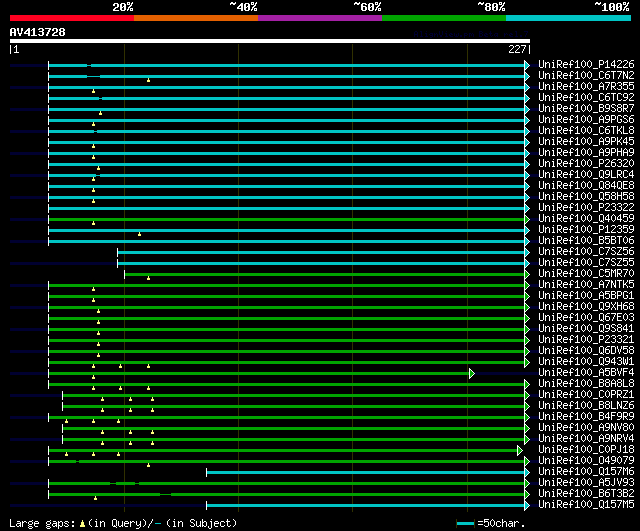Viewport: 640px width, 531px height.
Task: Select the UniRef100_A9PHA9 label
Action: click(586, 153)
